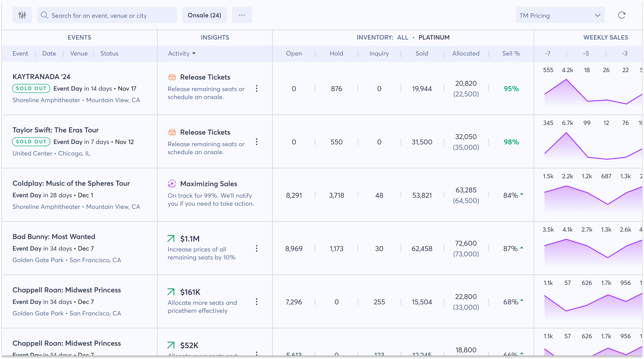644x359 pixels.
Task: Open the three-dot overflow button beside Onsale
Action: [x=242, y=15]
